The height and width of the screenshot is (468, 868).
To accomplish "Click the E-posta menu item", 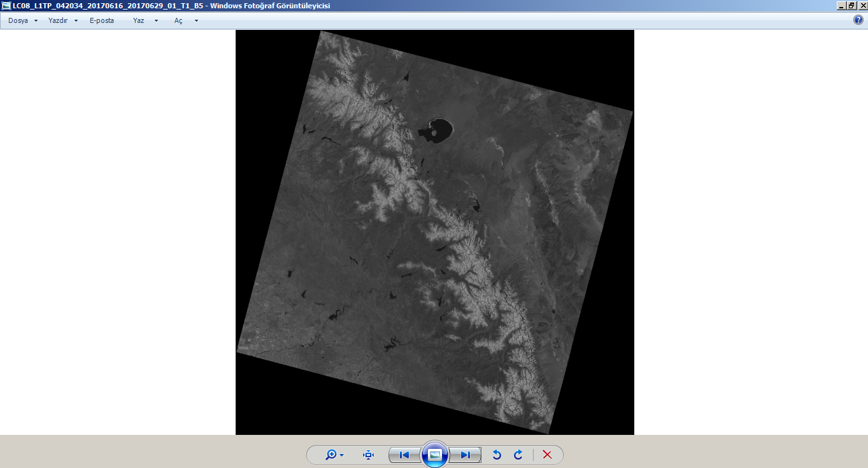I will click(102, 20).
